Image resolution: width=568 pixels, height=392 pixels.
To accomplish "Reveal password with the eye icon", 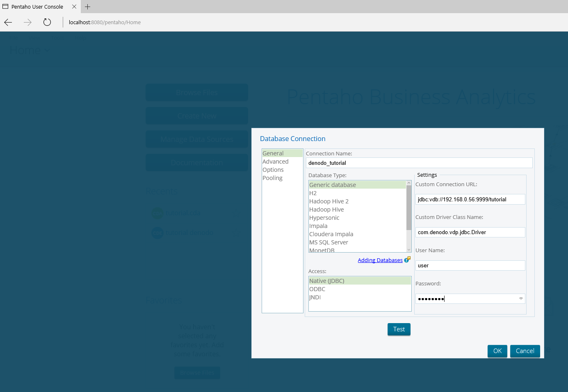I will 521,299.
